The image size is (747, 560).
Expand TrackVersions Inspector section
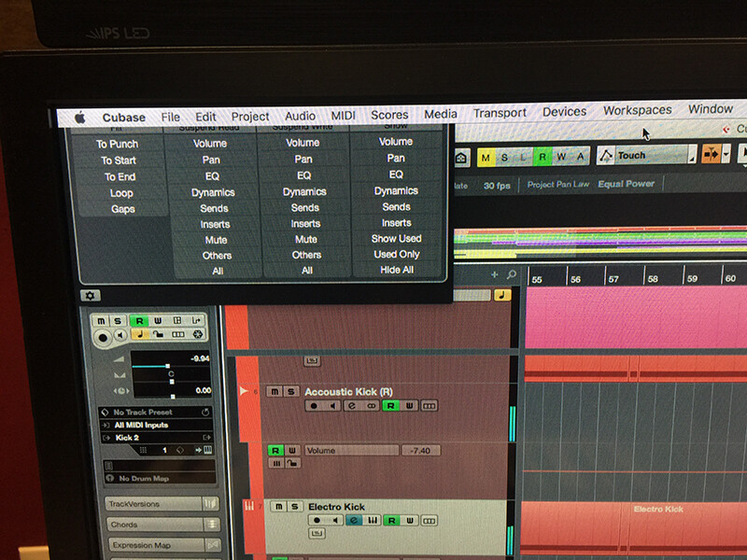(x=162, y=504)
